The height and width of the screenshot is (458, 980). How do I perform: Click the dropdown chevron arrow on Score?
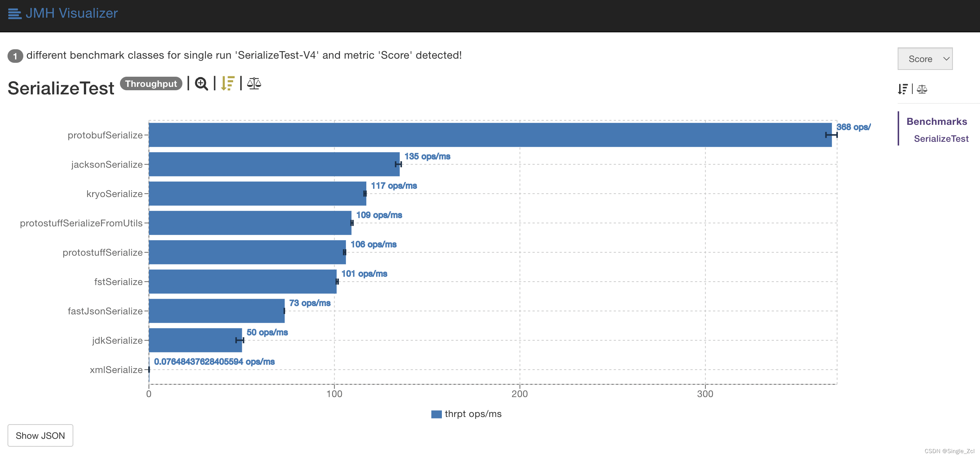coord(946,59)
